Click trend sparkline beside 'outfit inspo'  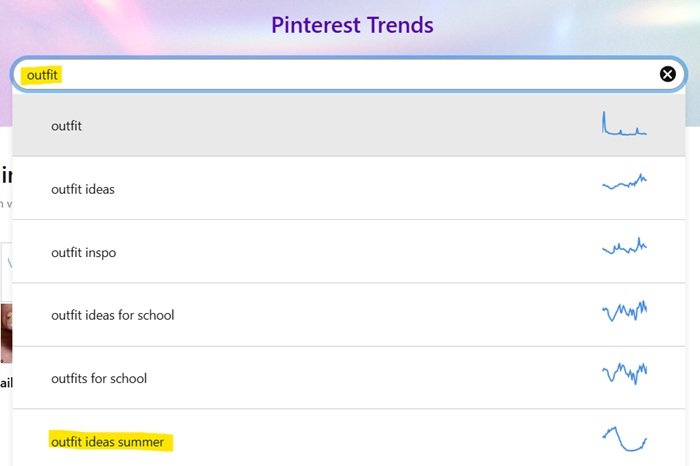pos(624,246)
